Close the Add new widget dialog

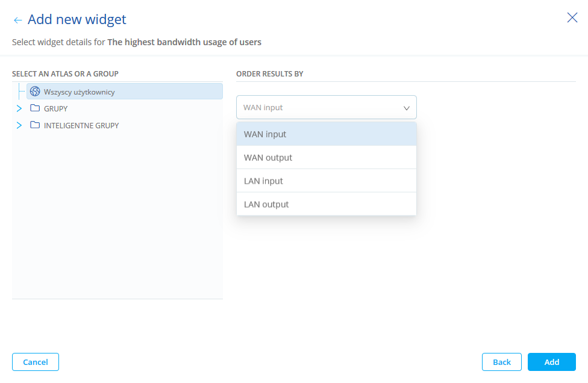[x=572, y=17]
